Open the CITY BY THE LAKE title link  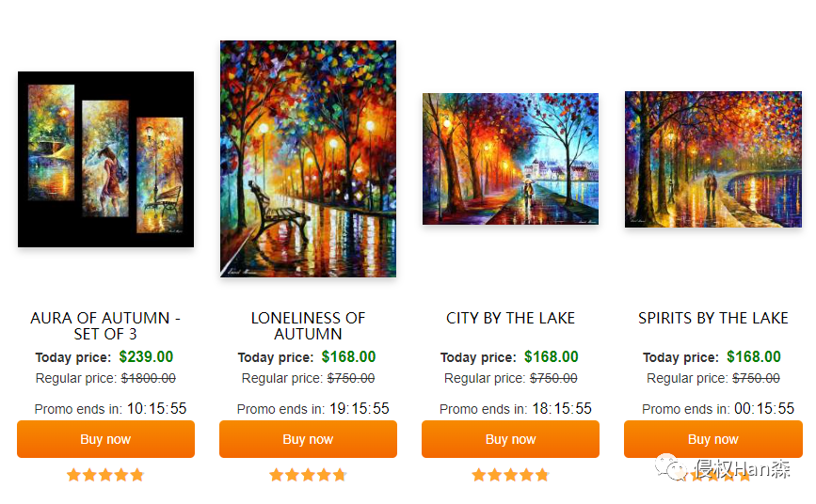click(510, 318)
